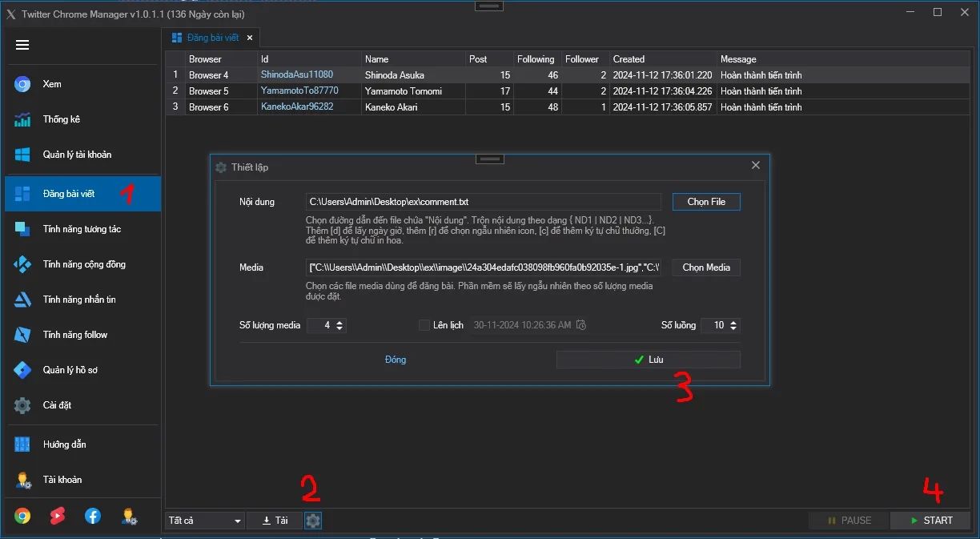Viewport: 980px width, 539px height.
Task: Click the Đóng link to close dialog
Action: click(396, 360)
